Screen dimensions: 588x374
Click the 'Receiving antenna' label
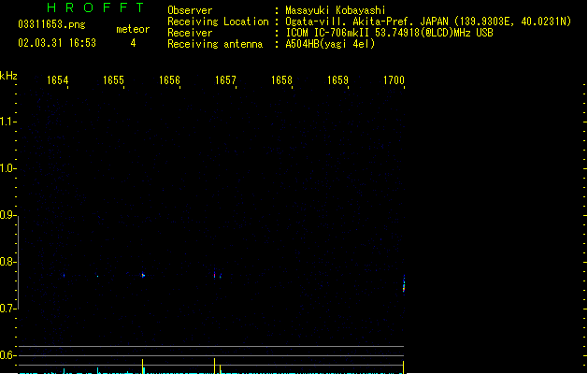[x=215, y=44]
